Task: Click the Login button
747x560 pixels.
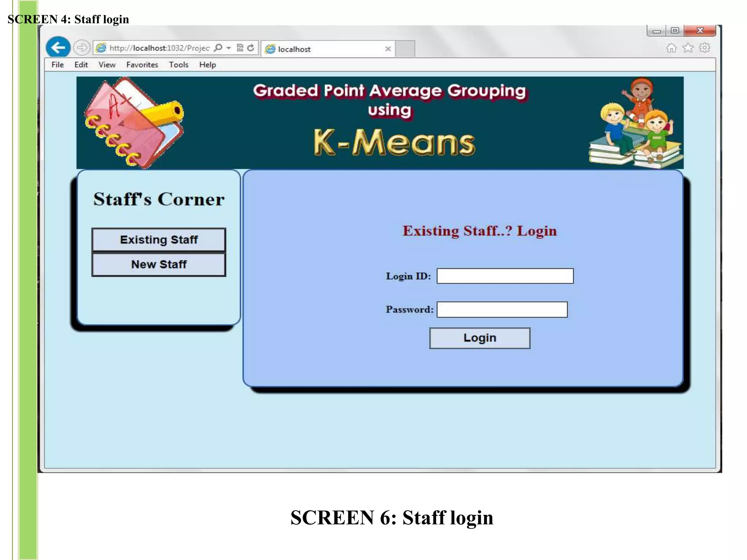Action: coord(480,338)
